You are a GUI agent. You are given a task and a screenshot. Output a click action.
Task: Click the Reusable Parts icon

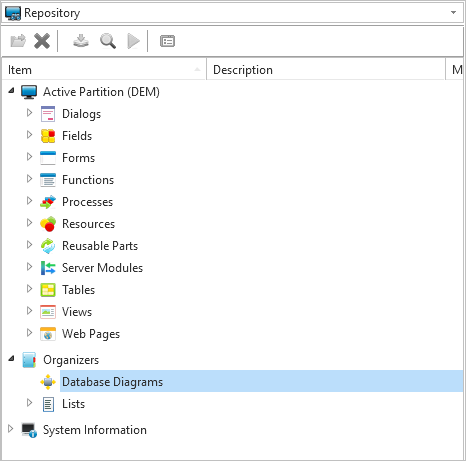point(48,246)
